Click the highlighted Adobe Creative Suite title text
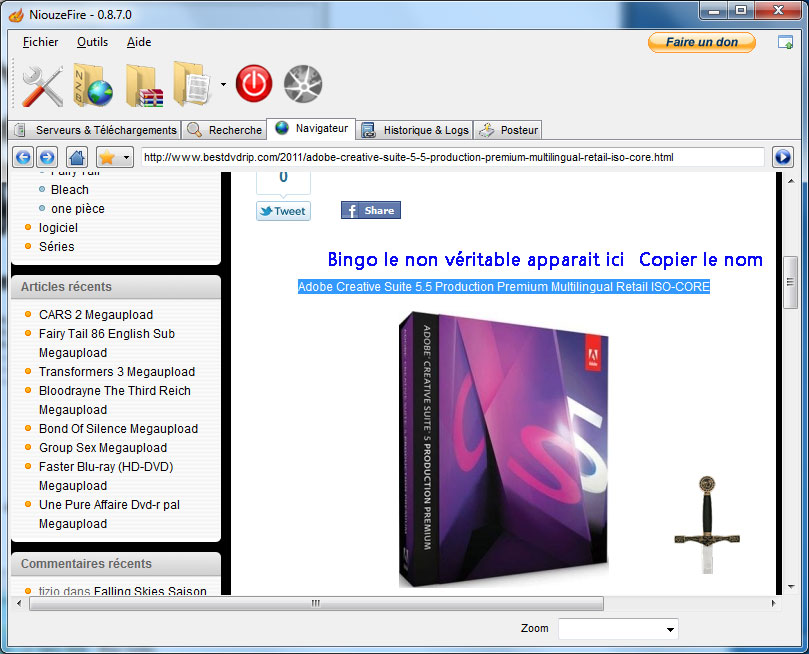The height and width of the screenshot is (654, 809). tap(504, 287)
